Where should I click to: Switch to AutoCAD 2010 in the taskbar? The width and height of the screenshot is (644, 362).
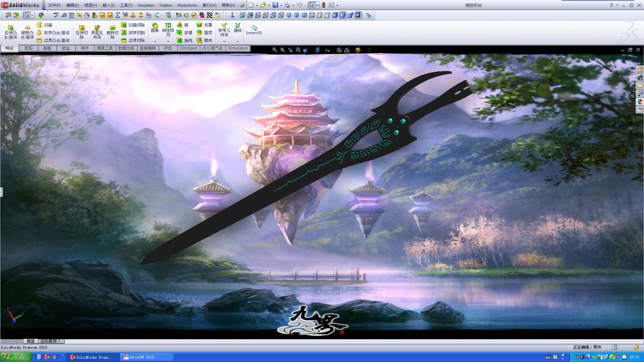point(147,357)
